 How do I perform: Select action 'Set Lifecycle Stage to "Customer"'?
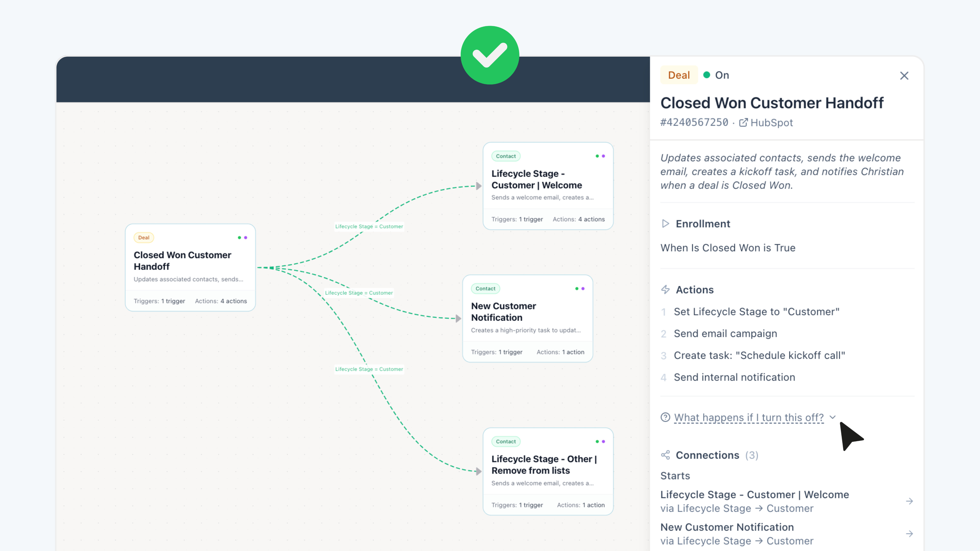point(756,312)
